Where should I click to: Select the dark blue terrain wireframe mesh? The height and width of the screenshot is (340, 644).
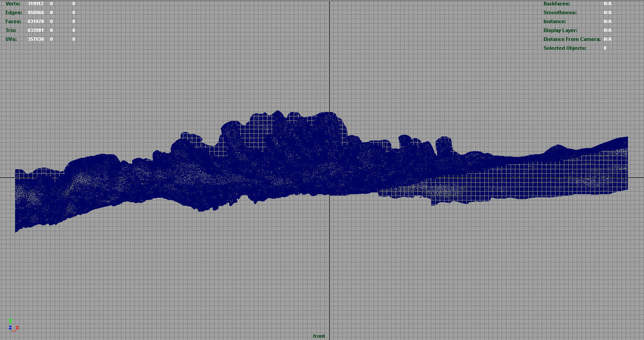[321, 172]
